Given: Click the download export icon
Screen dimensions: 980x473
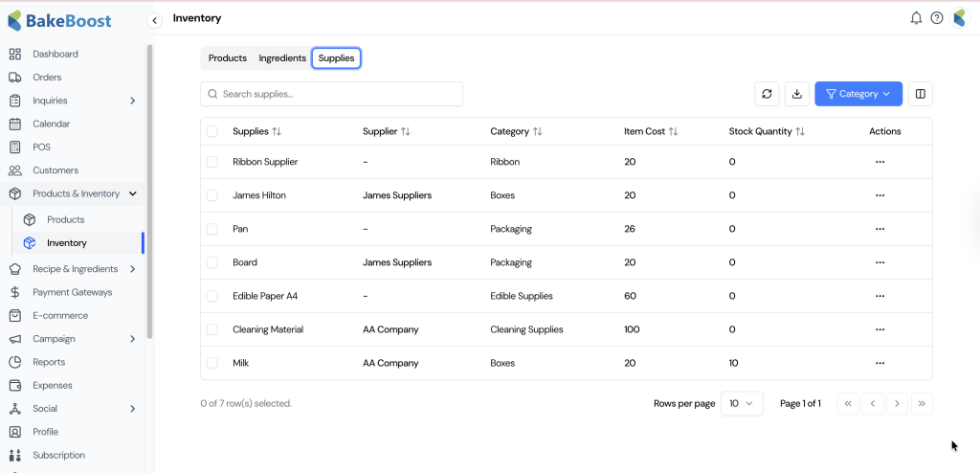Looking at the screenshot, I should (796, 94).
